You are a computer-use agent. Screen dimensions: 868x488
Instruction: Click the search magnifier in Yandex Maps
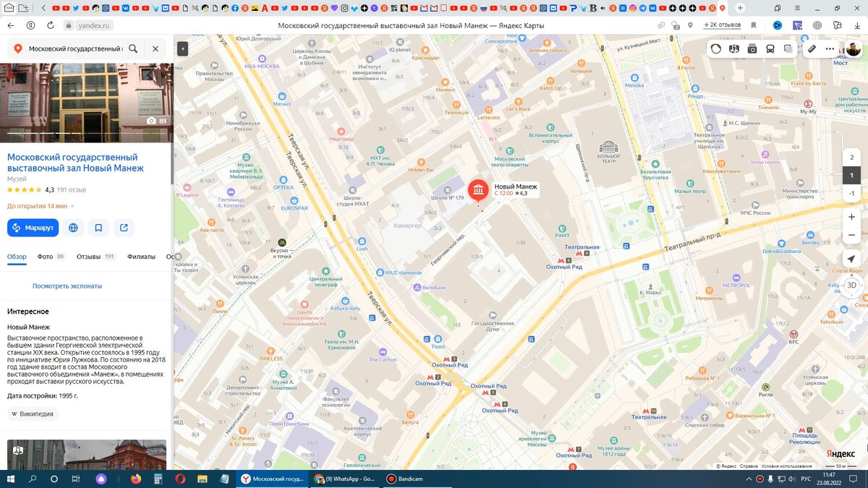tap(133, 49)
